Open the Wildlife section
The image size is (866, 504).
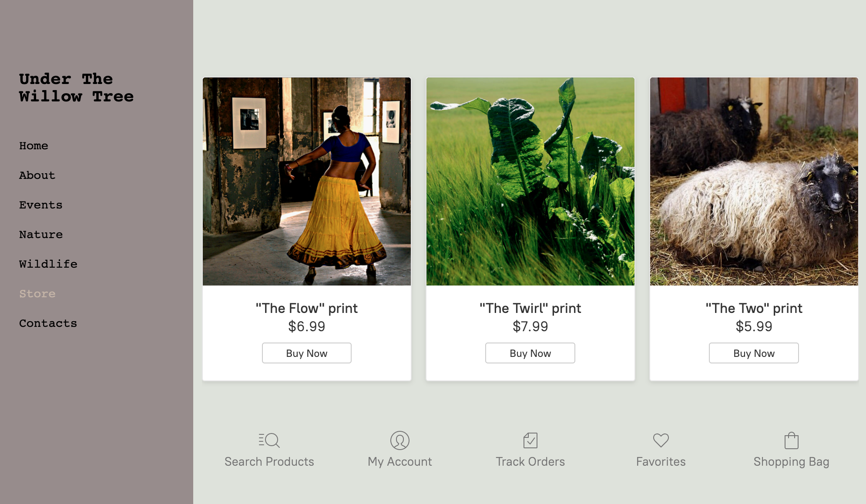pos(48,264)
